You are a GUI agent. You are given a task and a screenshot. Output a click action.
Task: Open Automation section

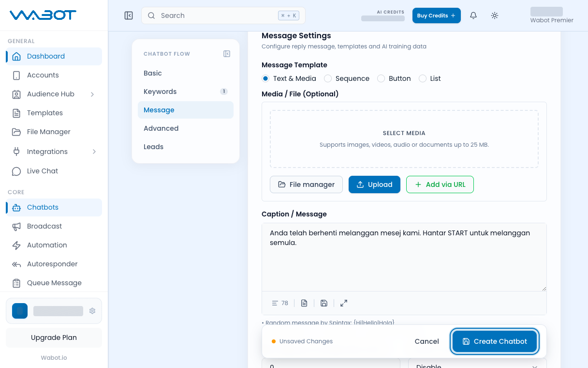(54, 245)
